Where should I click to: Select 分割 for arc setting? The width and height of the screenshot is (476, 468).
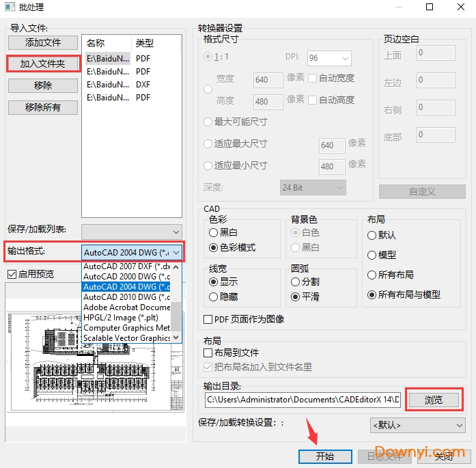tap(296, 281)
